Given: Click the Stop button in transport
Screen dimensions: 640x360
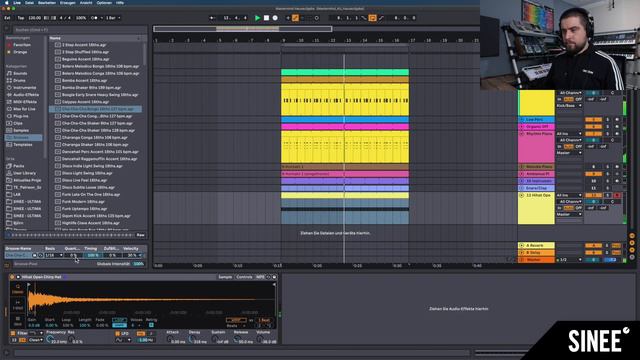Looking at the screenshot, I should point(266,18).
